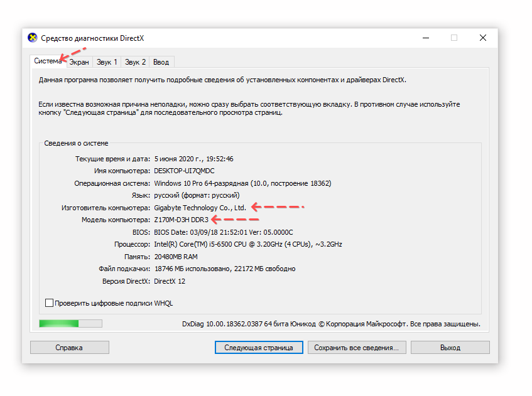Click the Имя компьютера label
Viewport: 532px width, 396px height.
[122, 171]
